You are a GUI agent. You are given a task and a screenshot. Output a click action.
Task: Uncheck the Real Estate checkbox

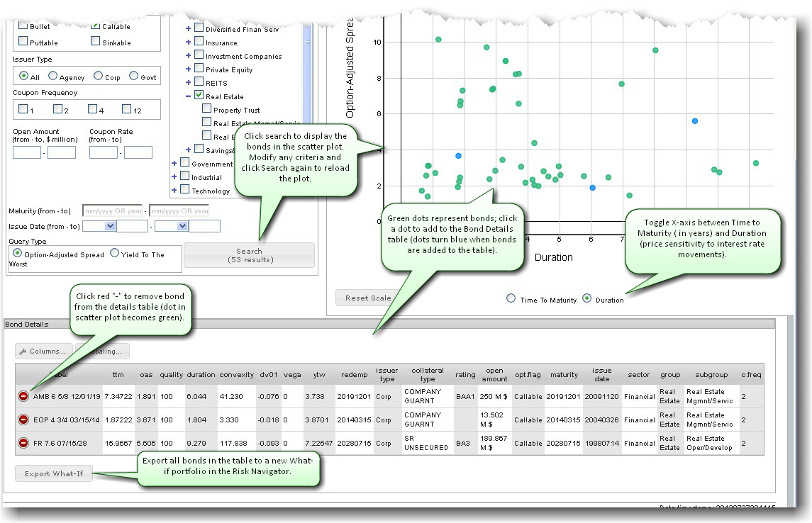coord(199,96)
